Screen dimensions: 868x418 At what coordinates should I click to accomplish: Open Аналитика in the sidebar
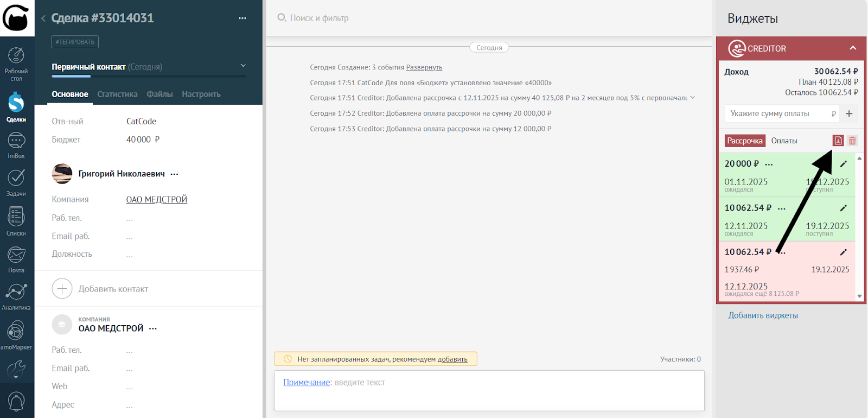tap(16, 296)
